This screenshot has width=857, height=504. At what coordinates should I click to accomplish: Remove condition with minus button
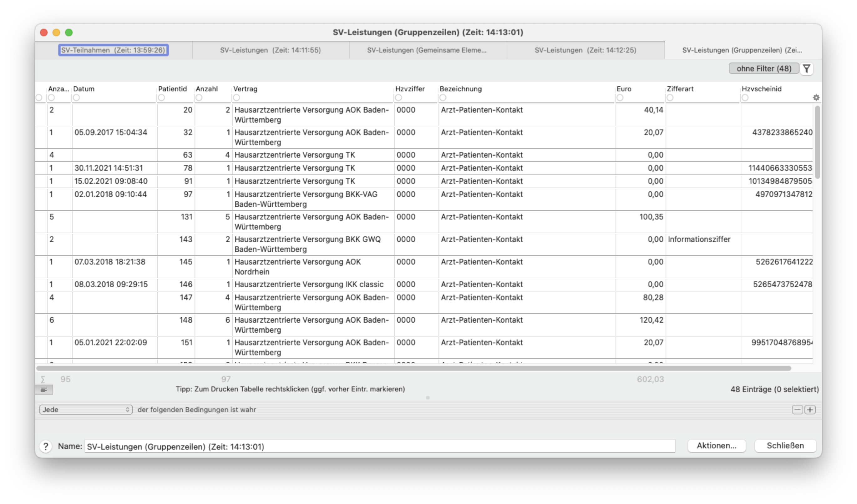797,410
